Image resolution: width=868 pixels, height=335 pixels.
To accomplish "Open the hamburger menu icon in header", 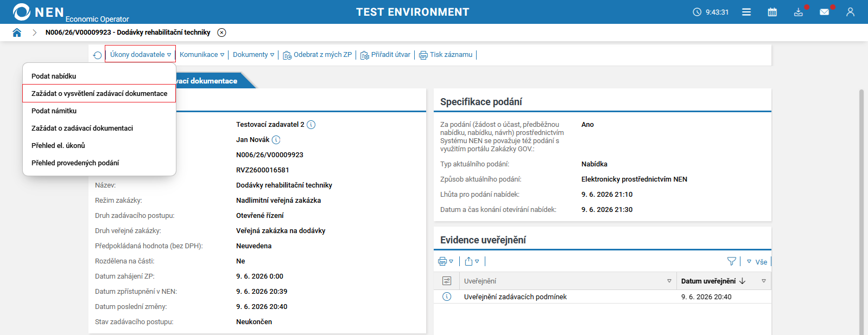I will pos(746,12).
